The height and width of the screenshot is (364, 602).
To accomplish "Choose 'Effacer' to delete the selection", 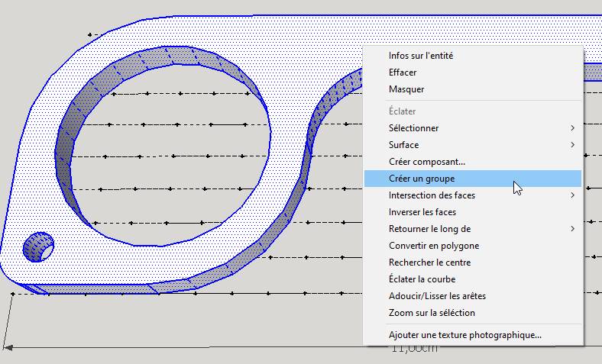I will point(403,72).
